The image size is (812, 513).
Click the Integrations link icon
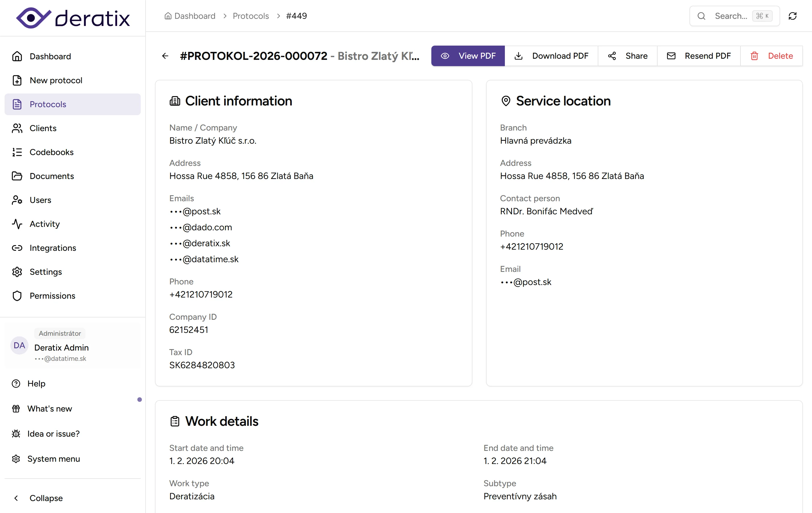[x=17, y=248]
